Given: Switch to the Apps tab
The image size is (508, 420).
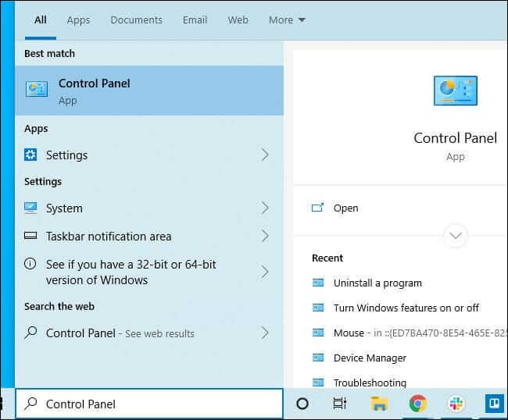Looking at the screenshot, I should [x=78, y=20].
